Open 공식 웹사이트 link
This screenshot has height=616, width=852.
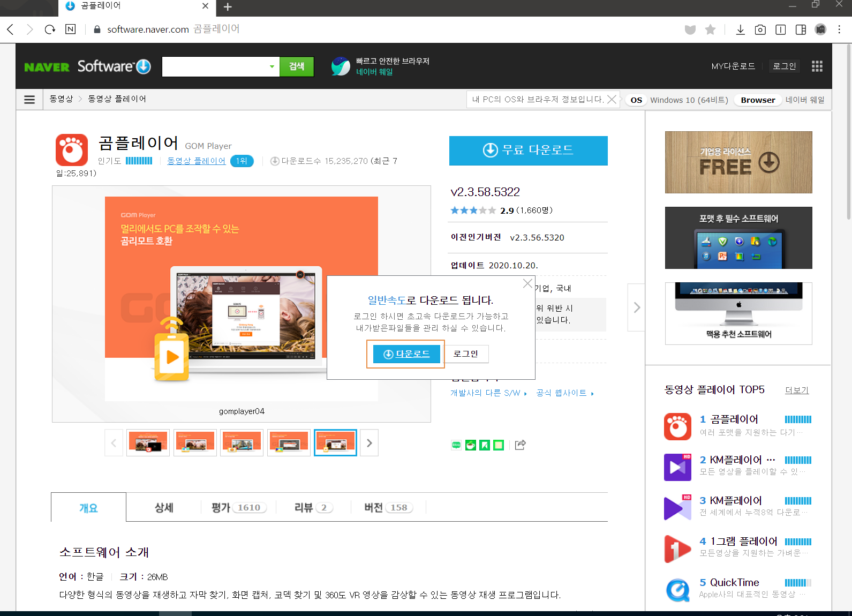565,393
